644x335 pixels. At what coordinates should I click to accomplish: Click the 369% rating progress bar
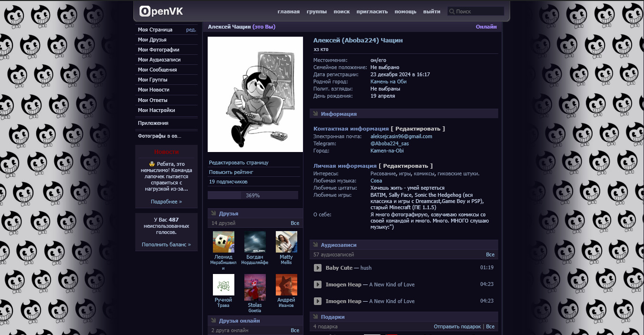click(253, 195)
